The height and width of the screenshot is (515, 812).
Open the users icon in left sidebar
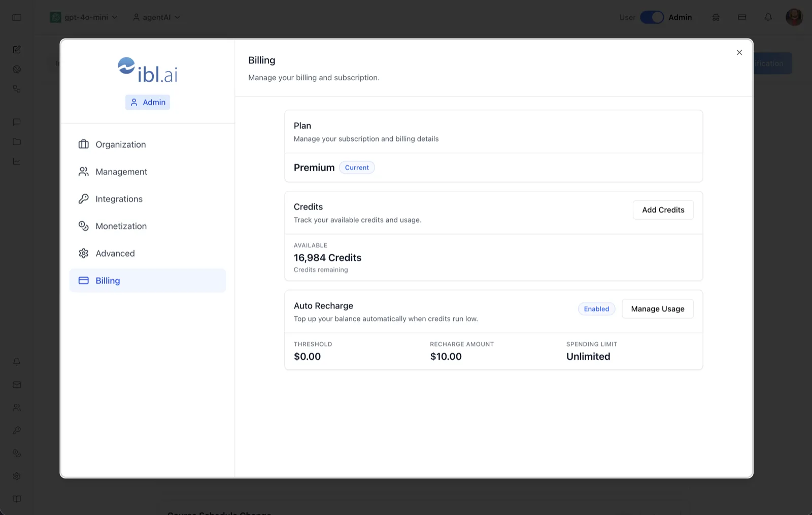(x=17, y=407)
